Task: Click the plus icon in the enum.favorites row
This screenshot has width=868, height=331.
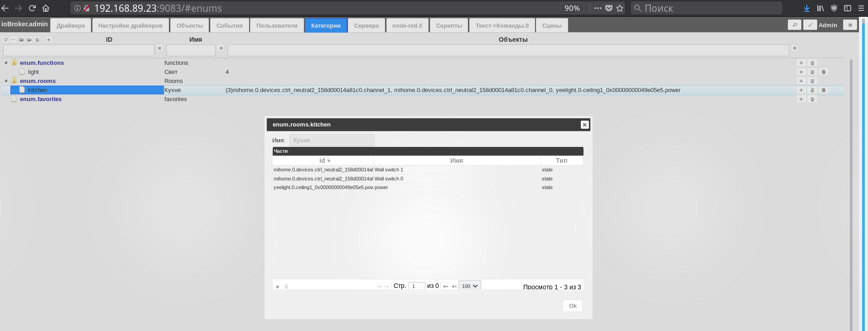Action: click(801, 99)
